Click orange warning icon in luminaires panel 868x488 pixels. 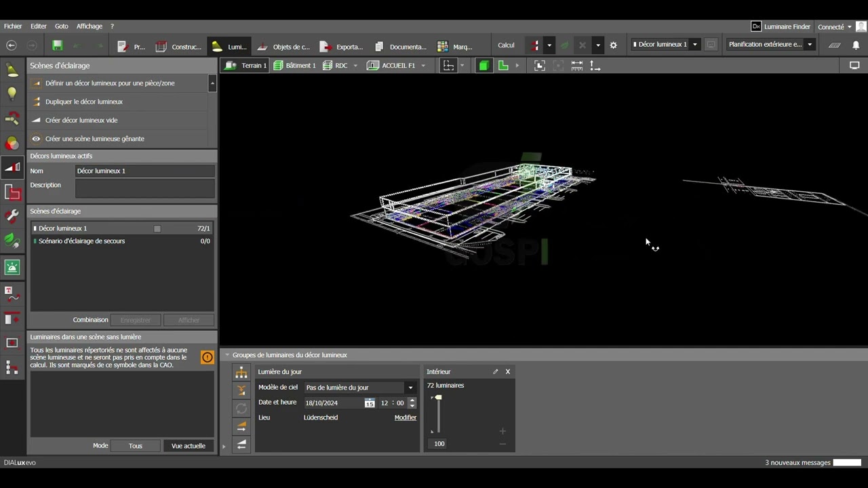208,357
